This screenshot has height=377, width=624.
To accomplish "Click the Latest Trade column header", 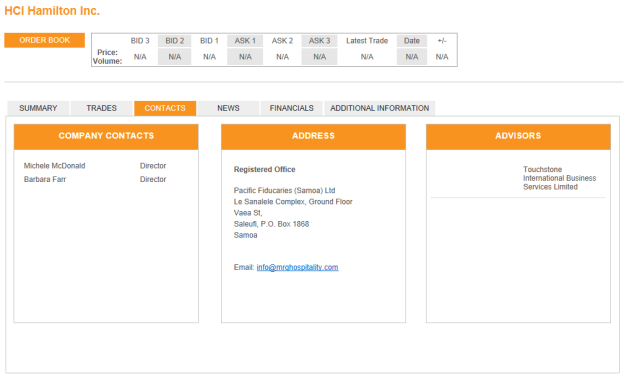I will 367,41.
